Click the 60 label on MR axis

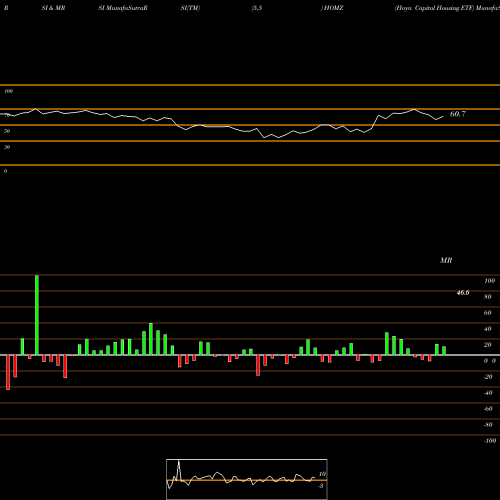(x=488, y=313)
